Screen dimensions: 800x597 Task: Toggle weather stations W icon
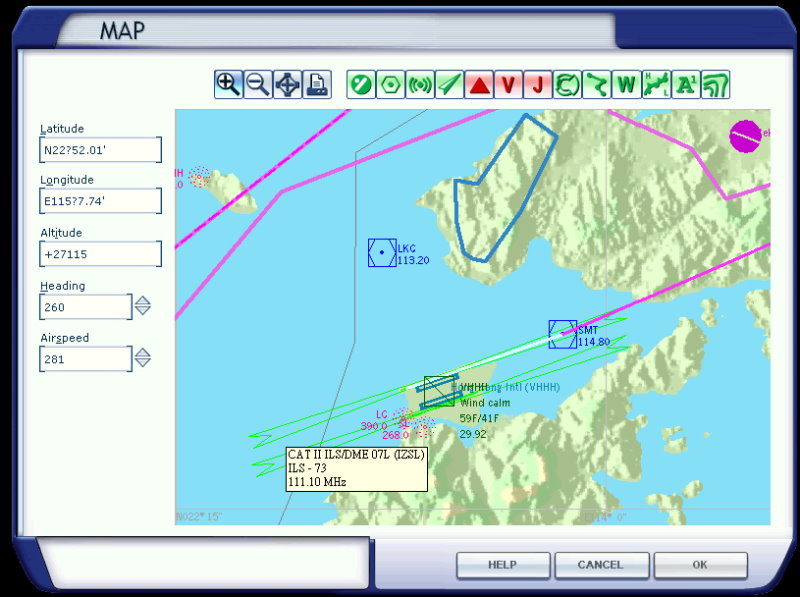[627, 84]
